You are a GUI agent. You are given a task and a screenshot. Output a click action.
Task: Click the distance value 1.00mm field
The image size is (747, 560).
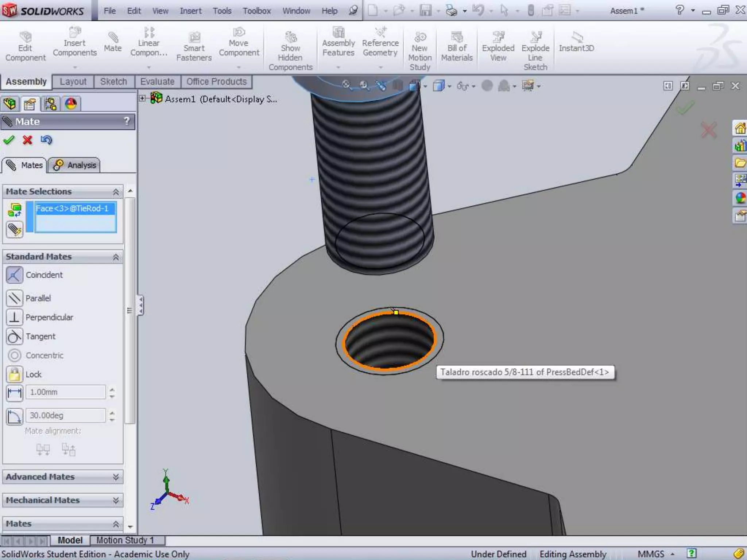click(x=66, y=392)
